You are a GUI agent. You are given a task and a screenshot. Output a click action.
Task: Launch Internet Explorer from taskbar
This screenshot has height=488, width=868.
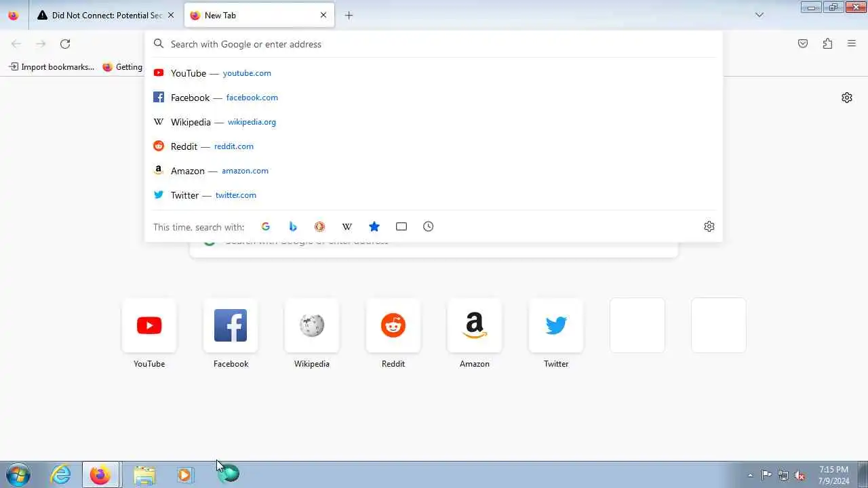61,474
